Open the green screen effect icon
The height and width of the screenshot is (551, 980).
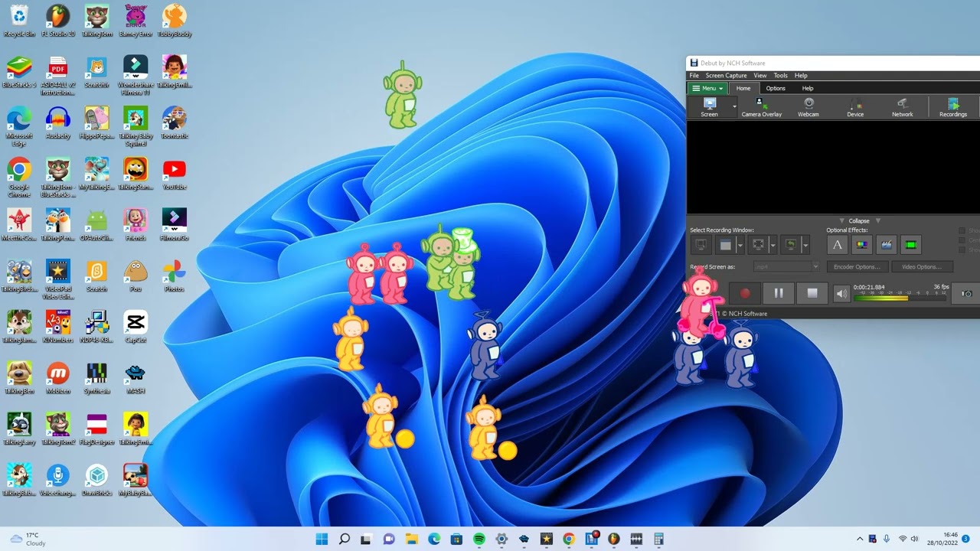911,245
